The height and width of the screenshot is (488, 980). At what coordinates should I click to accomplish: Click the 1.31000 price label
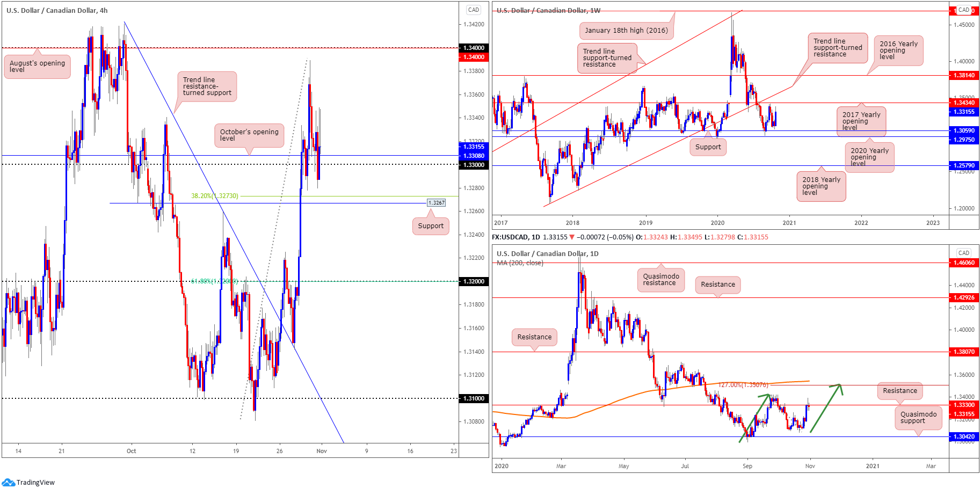coord(474,398)
